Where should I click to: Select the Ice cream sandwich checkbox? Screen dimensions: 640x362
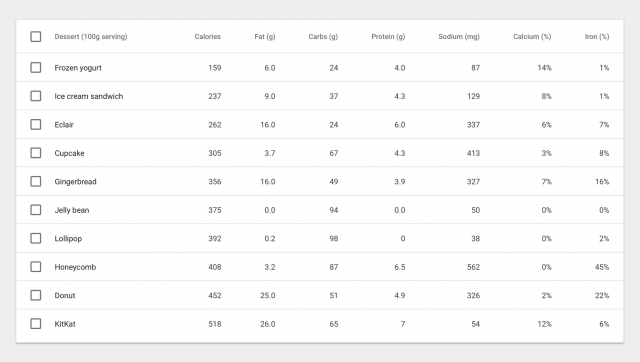tap(36, 96)
